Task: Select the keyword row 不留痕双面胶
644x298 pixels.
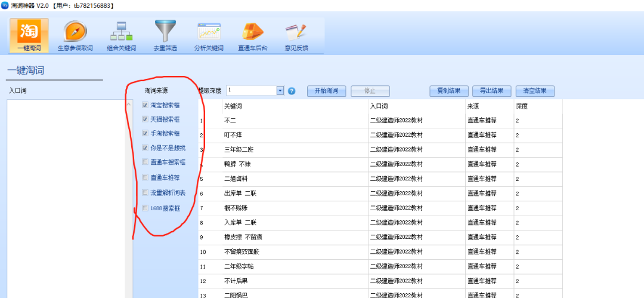Action: point(380,252)
